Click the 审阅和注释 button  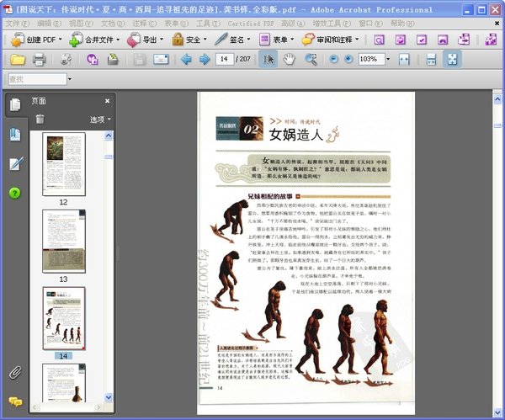[328, 40]
